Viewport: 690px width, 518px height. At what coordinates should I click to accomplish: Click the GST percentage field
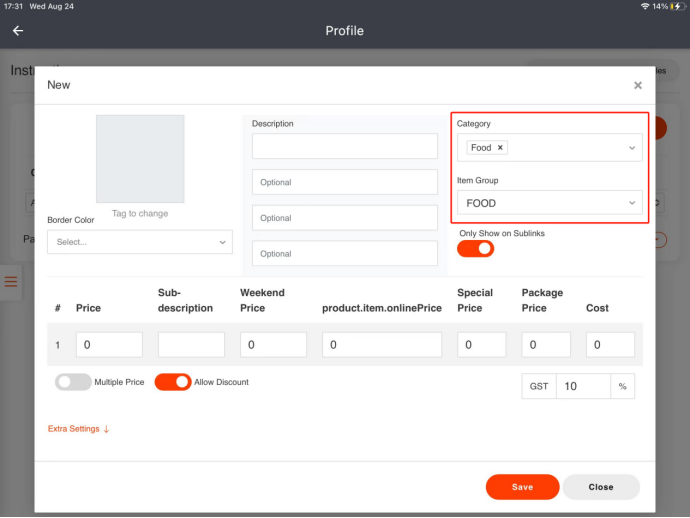pyautogui.click(x=584, y=386)
